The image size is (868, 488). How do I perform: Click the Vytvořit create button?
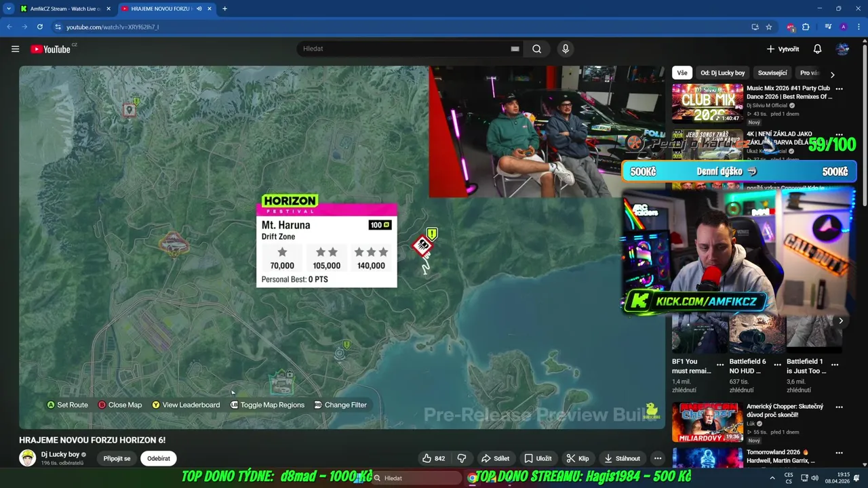[x=783, y=49]
